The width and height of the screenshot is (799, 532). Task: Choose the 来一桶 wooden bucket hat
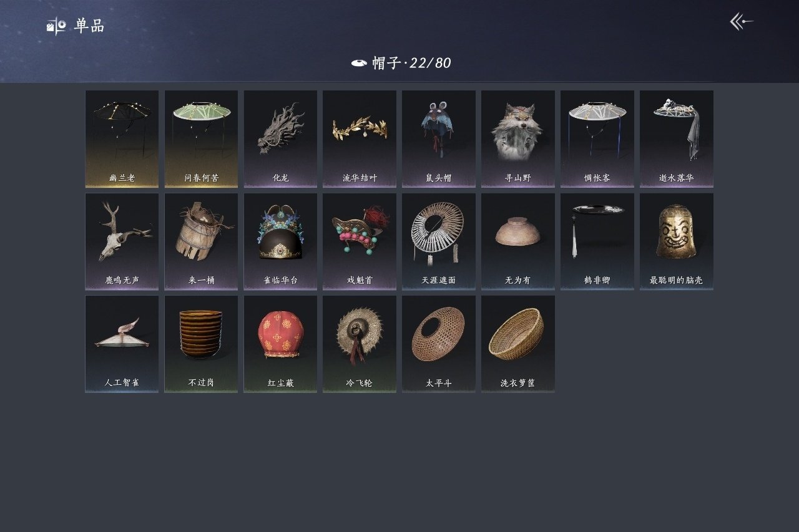pos(201,241)
